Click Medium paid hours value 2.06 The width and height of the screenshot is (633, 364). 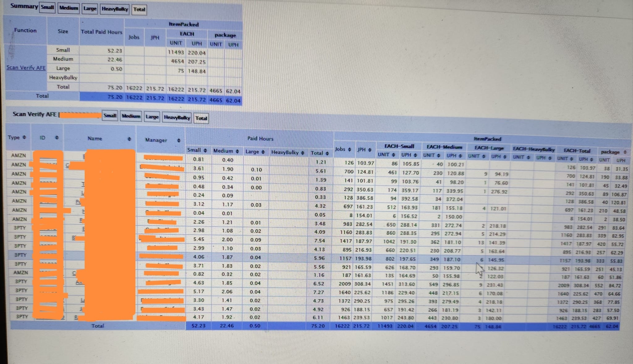[227, 292]
